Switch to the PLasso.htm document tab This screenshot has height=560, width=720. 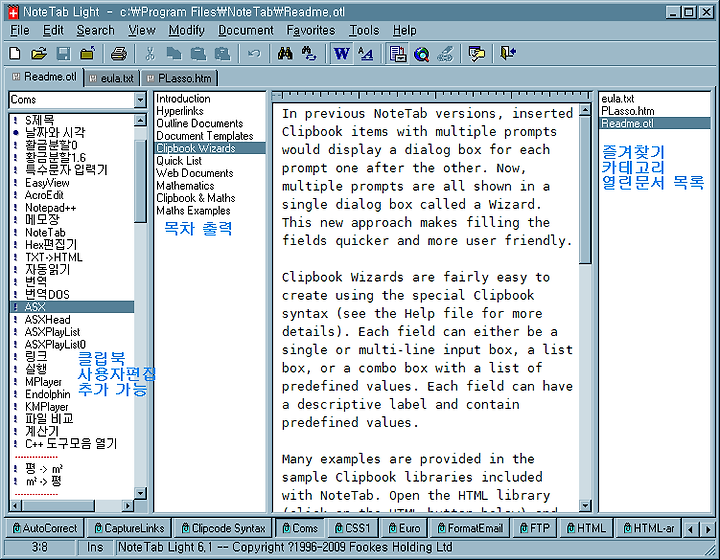click(180, 78)
